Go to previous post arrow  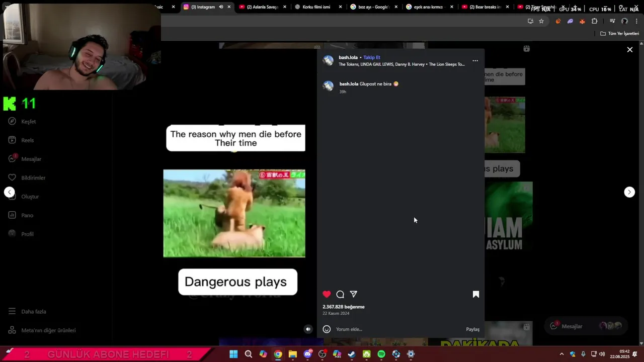10,192
